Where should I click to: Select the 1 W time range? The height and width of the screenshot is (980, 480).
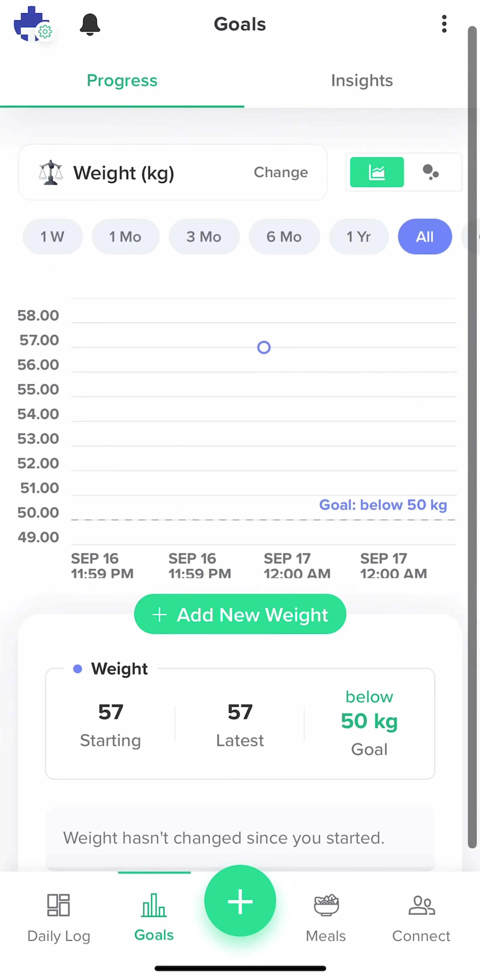click(52, 237)
